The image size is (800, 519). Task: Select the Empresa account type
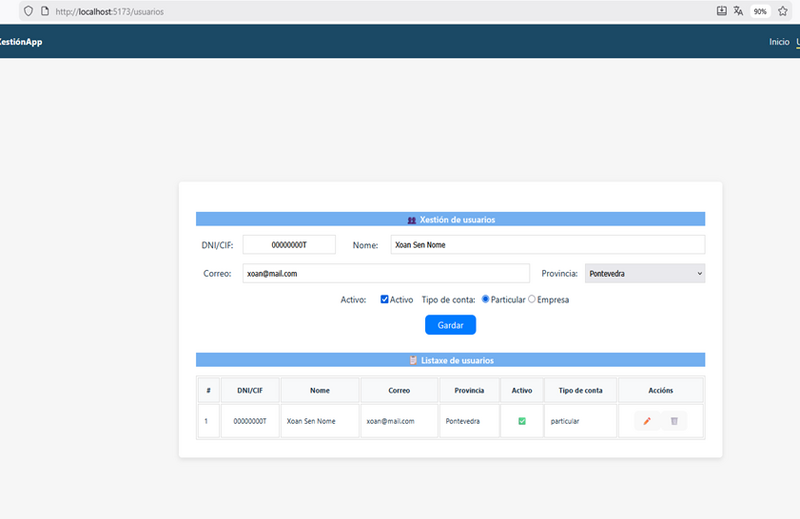coord(532,299)
